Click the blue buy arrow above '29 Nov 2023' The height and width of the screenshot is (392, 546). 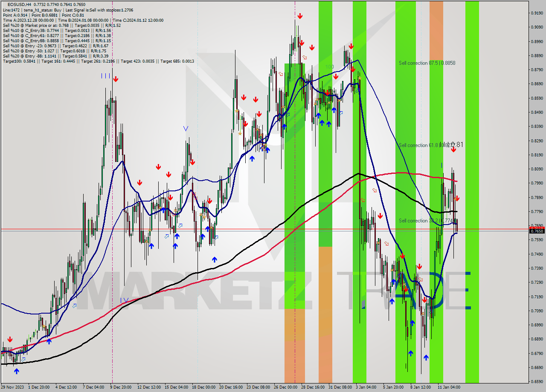coord(16,371)
